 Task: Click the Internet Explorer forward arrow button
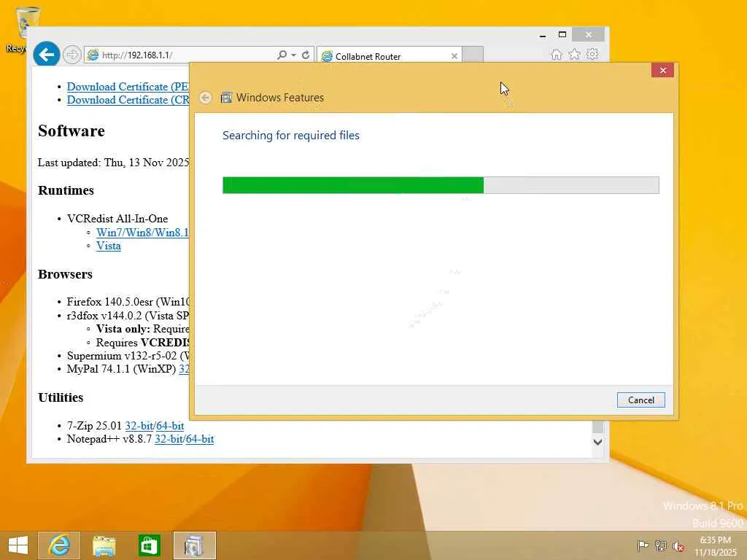pos(72,55)
